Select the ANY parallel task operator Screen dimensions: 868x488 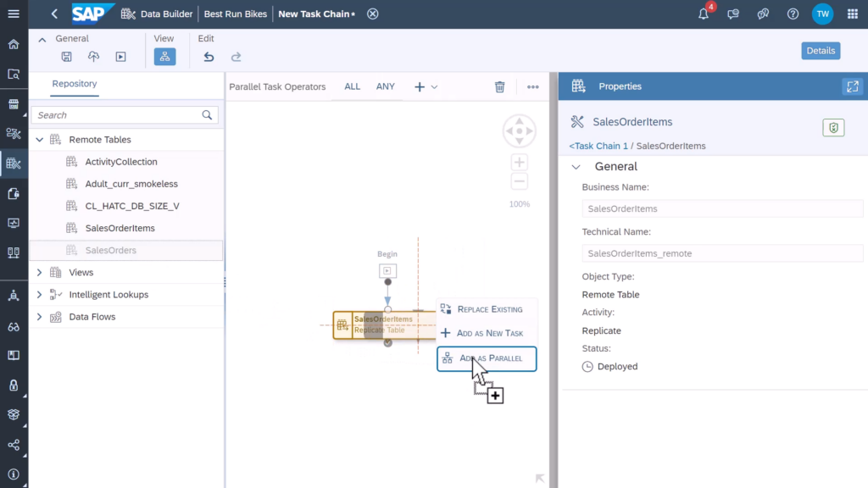(385, 86)
